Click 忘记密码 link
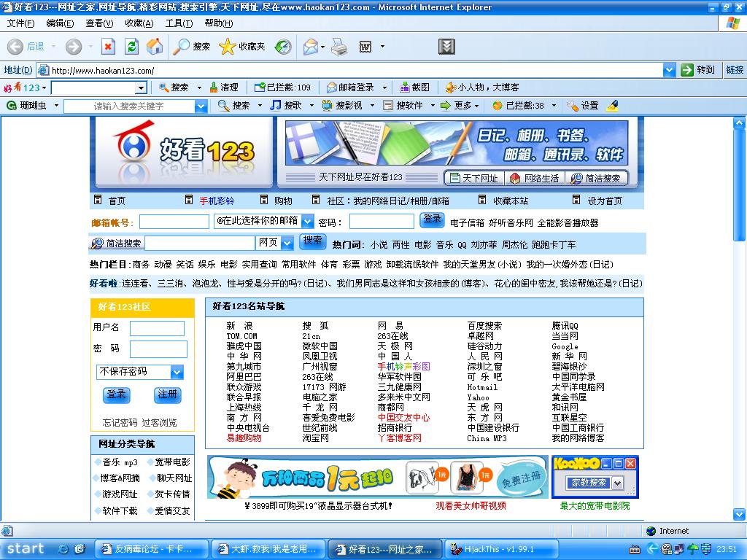The height and width of the screenshot is (560, 747). [120, 422]
